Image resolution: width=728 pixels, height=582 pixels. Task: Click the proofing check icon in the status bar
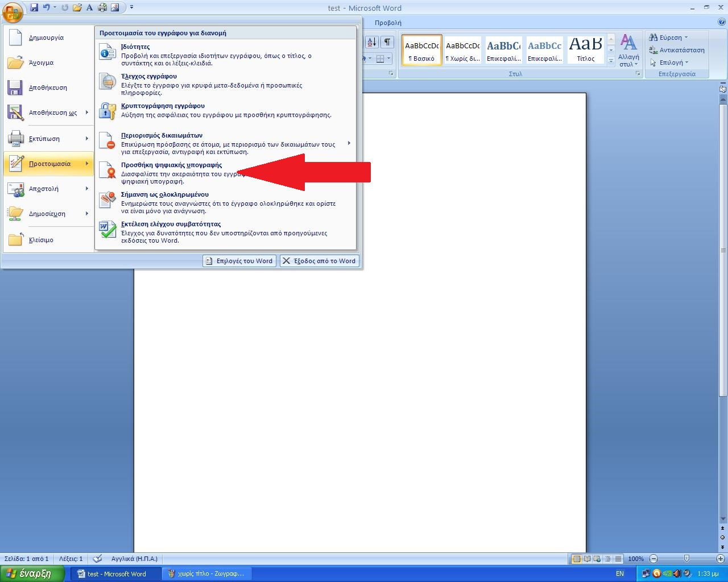pos(97,559)
